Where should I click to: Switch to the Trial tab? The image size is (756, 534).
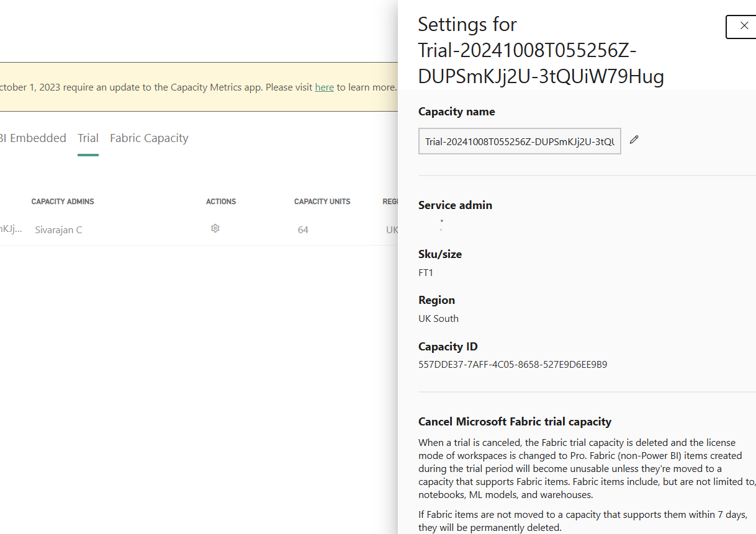[88, 138]
